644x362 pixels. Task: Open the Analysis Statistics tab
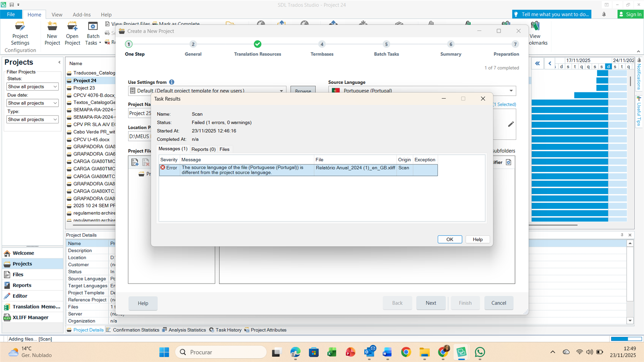tap(187, 330)
